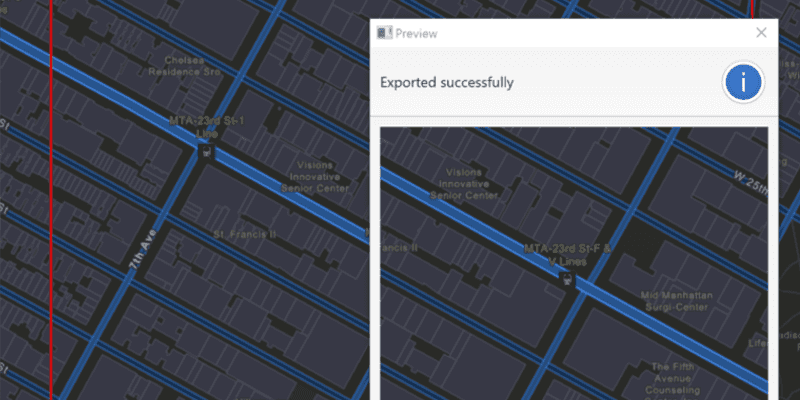Click the W 25th street label
The height and width of the screenshot is (400, 800).
point(752,184)
